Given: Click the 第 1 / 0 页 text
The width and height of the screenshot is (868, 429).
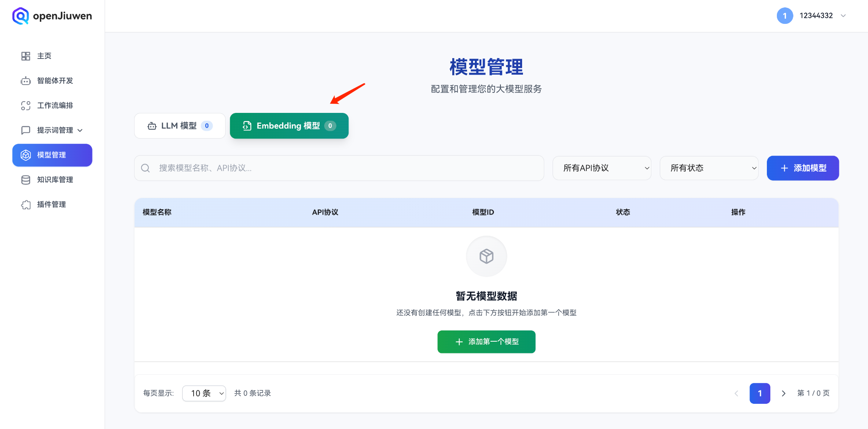Looking at the screenshot, I should click(x=813, y=393).
